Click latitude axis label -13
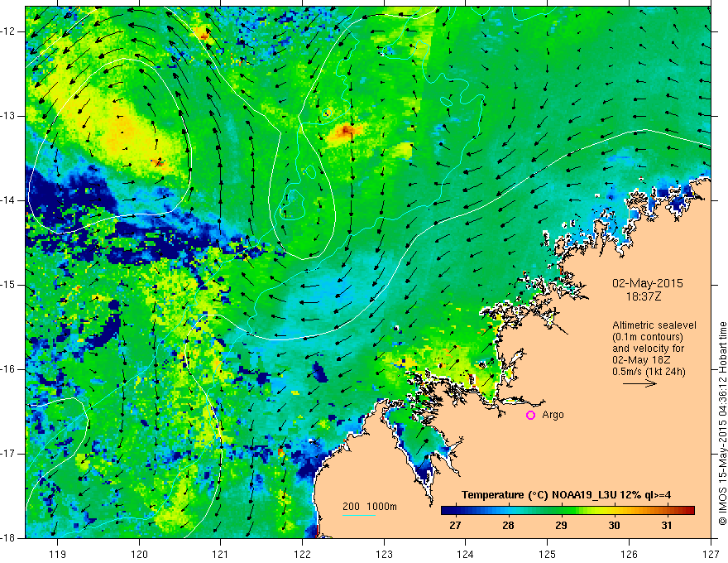 (8, 116)
